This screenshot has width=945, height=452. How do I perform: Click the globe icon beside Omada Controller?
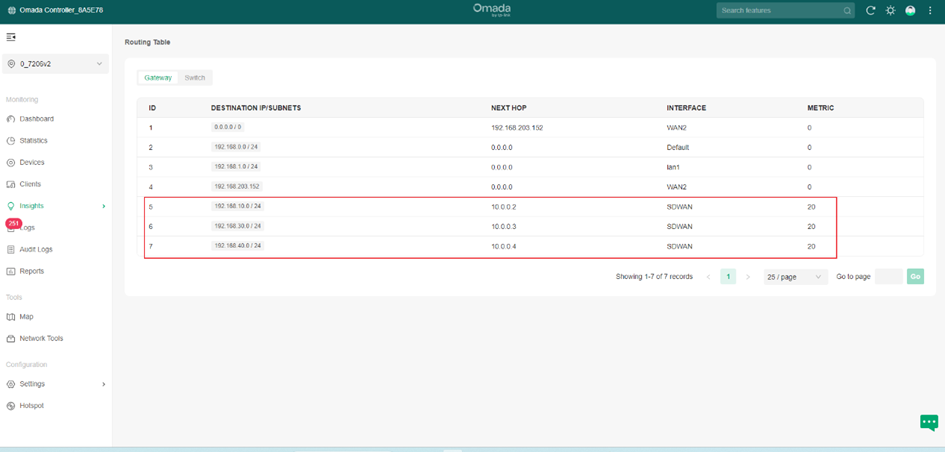[x=11, y=11]
